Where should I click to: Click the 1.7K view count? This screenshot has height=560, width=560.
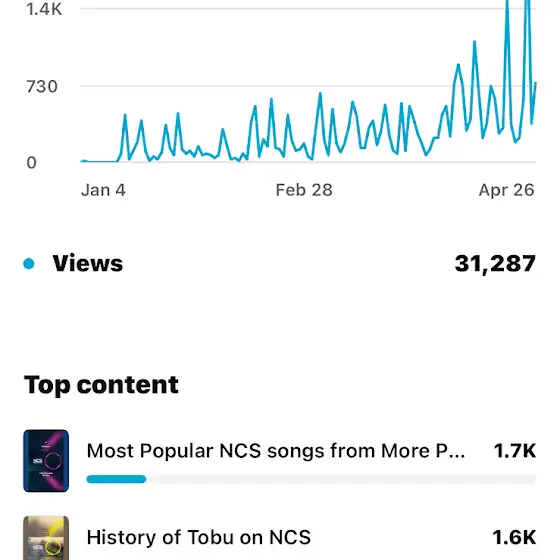[x=515, y=451]
